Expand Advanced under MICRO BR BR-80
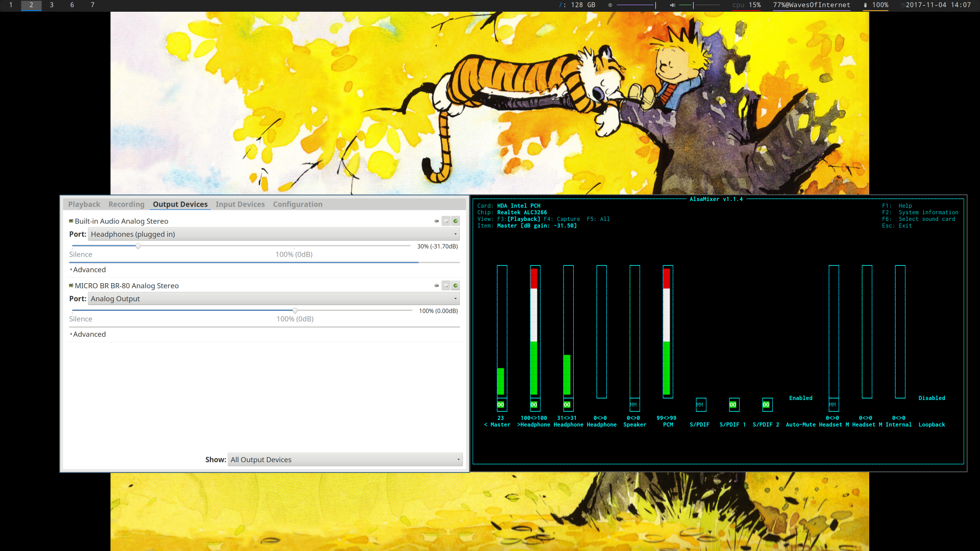 pos(88,334)
